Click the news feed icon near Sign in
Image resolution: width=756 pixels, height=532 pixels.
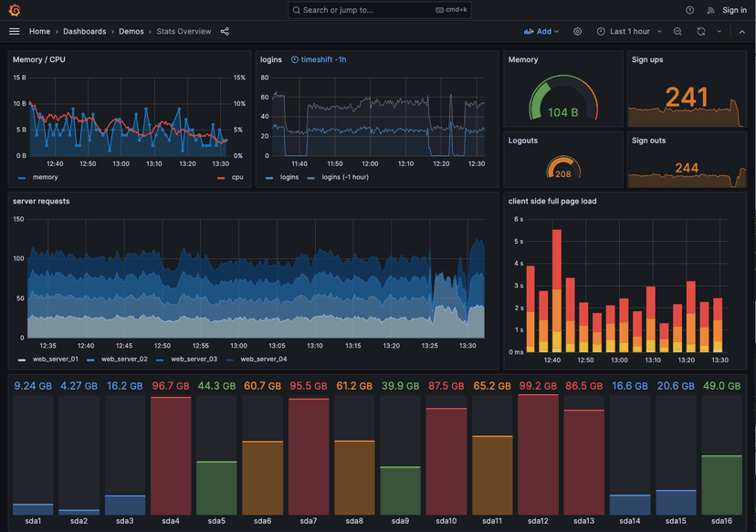click(x=710, y=10)
